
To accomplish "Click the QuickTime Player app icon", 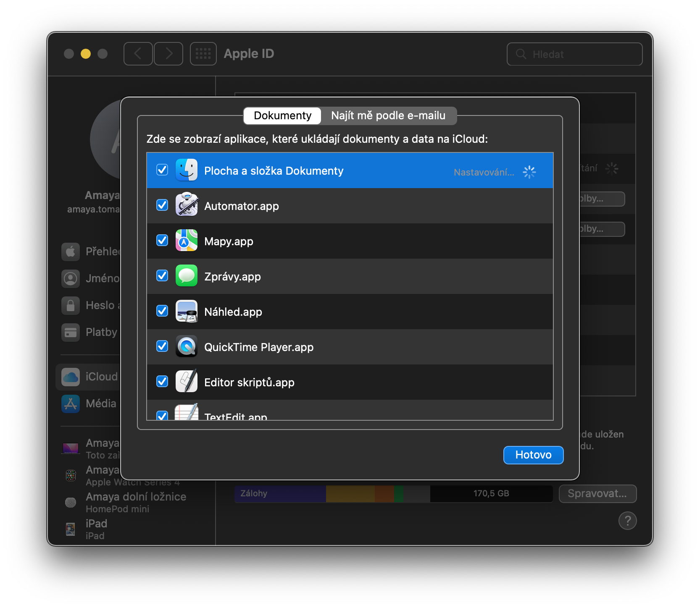I will [186, 346].
